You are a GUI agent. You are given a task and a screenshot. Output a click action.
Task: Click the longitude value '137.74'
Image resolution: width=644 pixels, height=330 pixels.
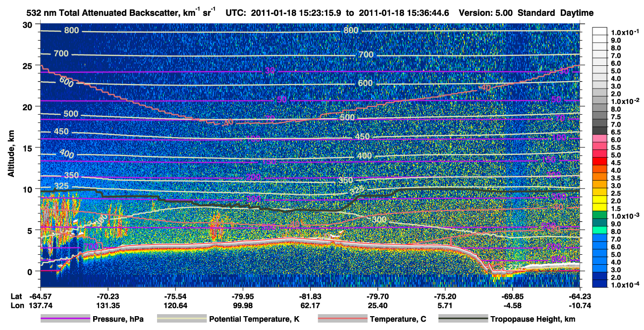point(41,305)
